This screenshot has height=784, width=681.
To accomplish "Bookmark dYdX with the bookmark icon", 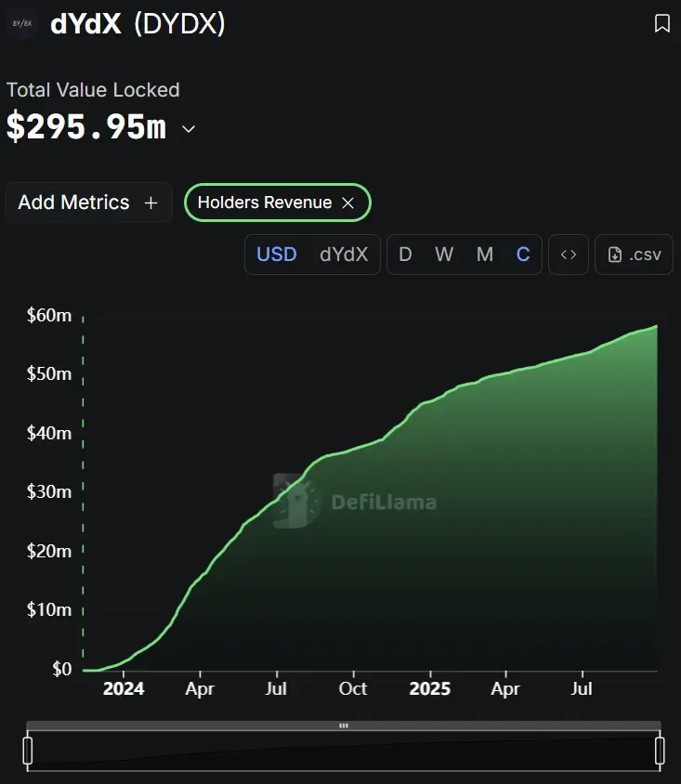I will coord(662,23).
